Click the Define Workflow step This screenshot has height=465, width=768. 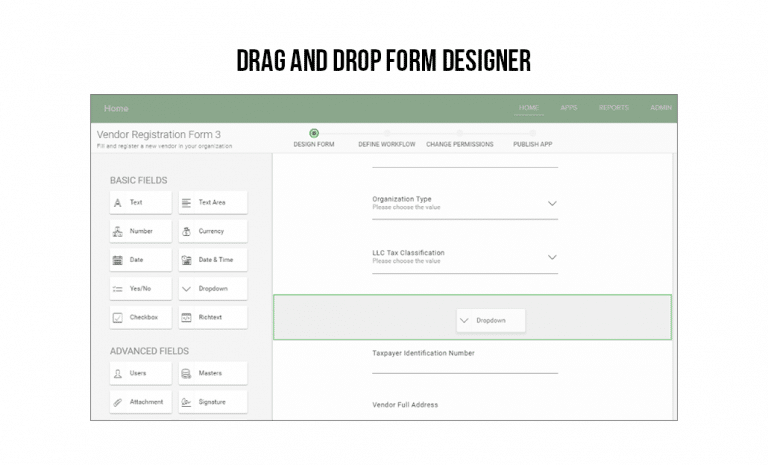click(x=385, y=144)
